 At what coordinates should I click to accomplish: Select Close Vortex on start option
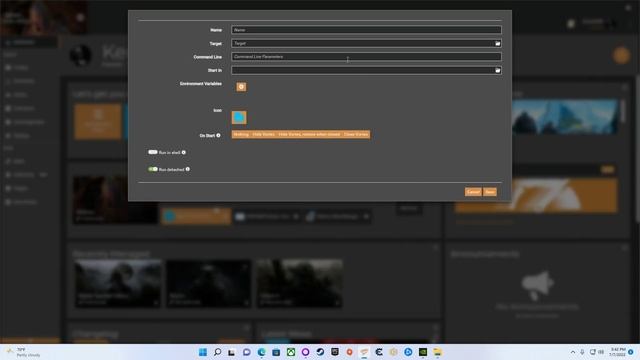356,134
